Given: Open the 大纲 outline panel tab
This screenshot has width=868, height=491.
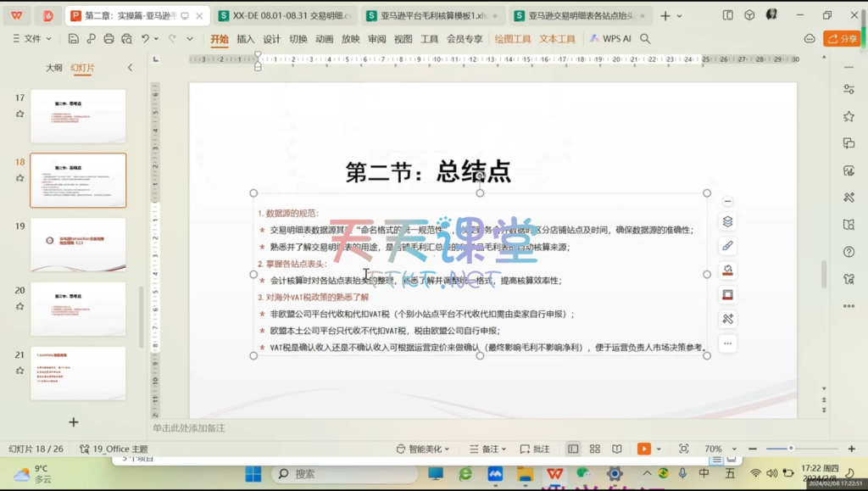Looking at the screenshot, I should click(x=54, y=68).
